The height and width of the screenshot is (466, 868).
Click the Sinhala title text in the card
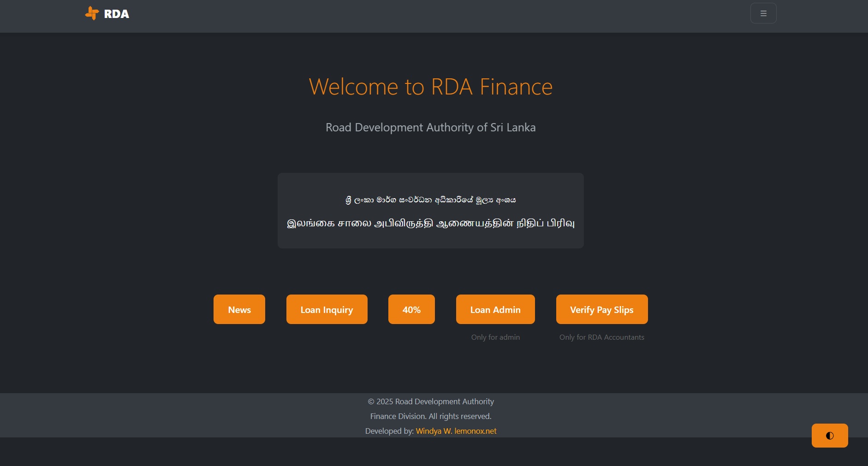point(430,199)
